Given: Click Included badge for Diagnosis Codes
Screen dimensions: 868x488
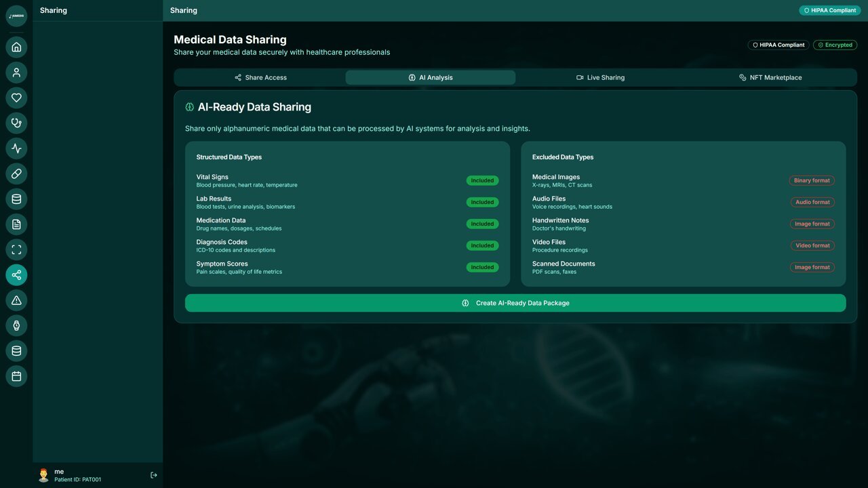Looking at the screenshot, I should click(482, 245).
